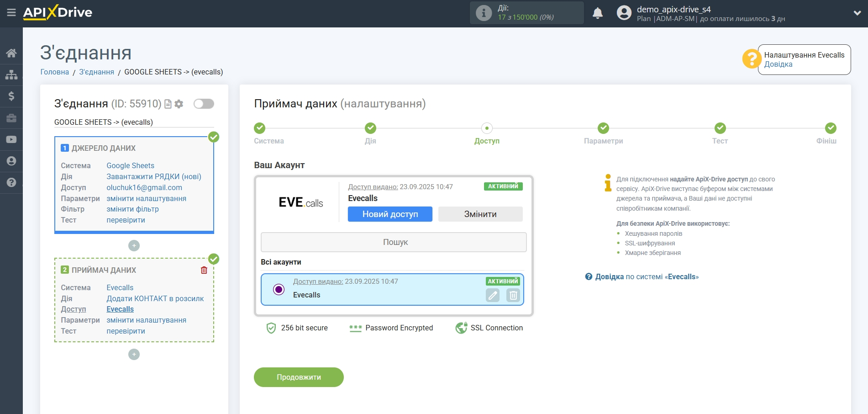
Task: Click the YouTube video icon in the sidebar
Action: click(11, 139)
